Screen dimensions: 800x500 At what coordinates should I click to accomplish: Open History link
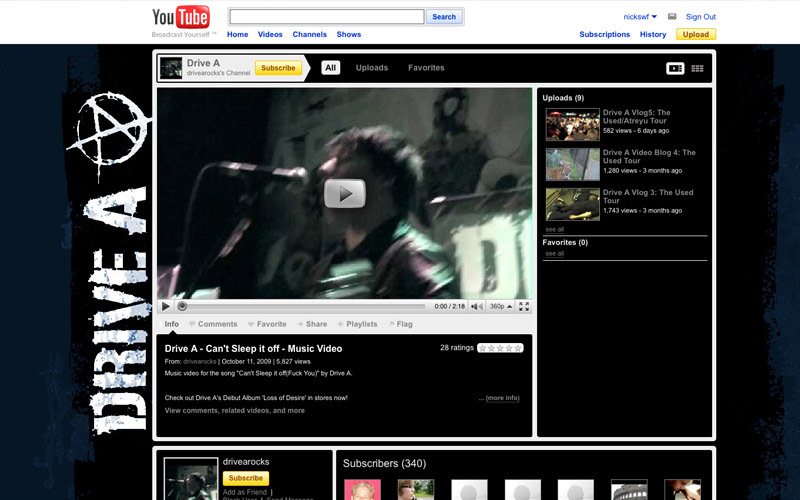[653, 34]
